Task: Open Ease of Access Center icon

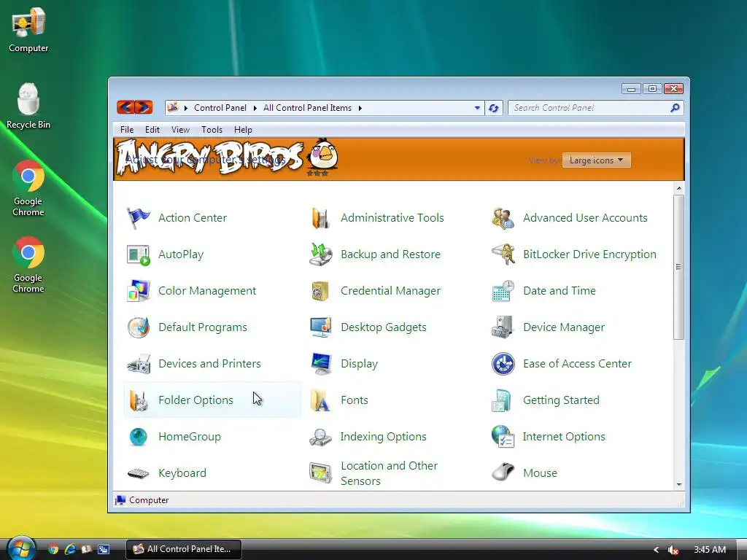Action: pyautogui.click(x=503, y=364)
